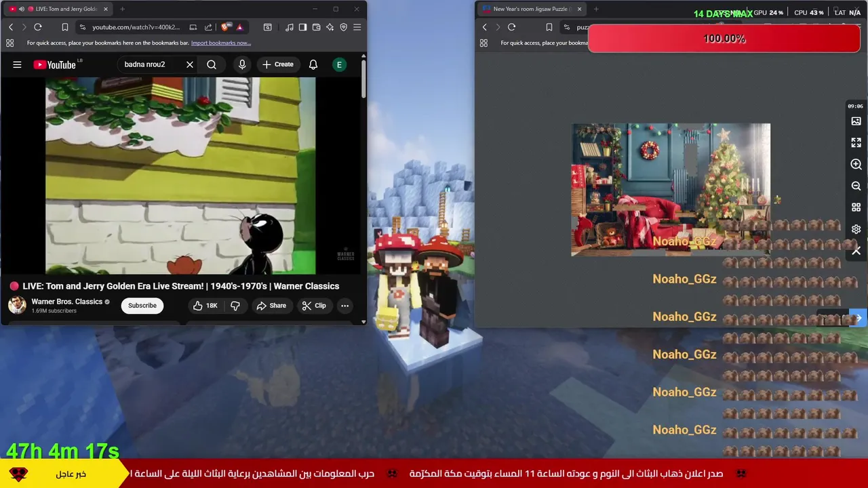868x488 pixels.
Task: Reload the jigsaw puzzle page
Action: (511, 27)
